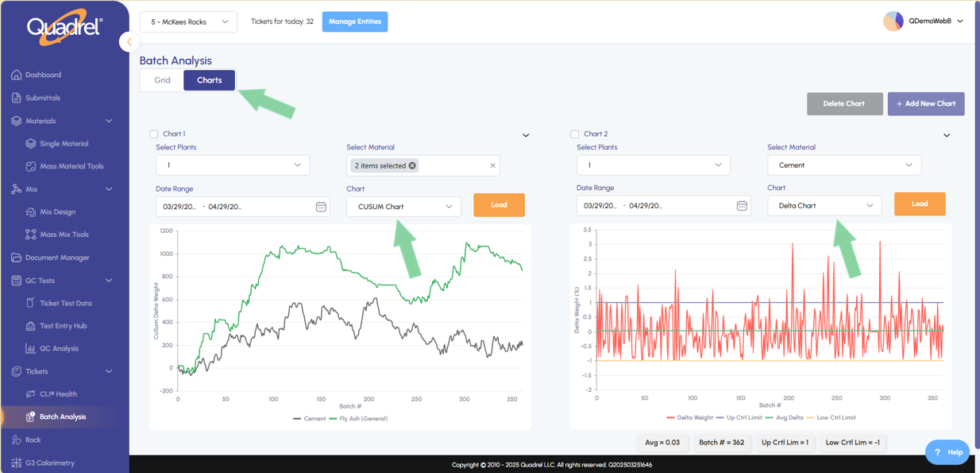980x473 pixels.
Task: Click the Add New Chart button
Action: tap(925, 104)
